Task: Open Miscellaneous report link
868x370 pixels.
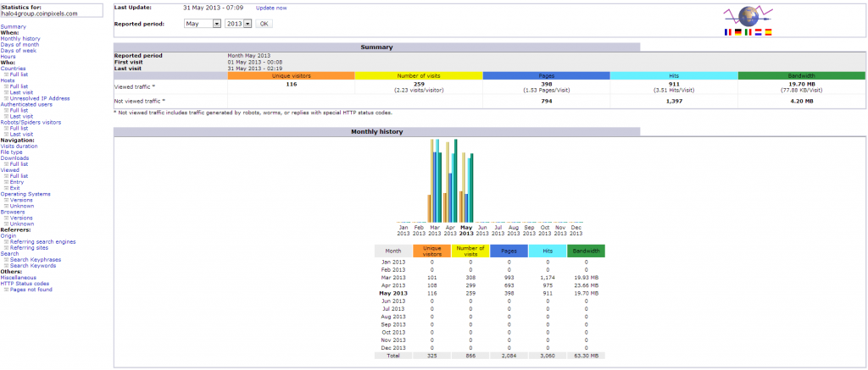Action: pos(19,278)
